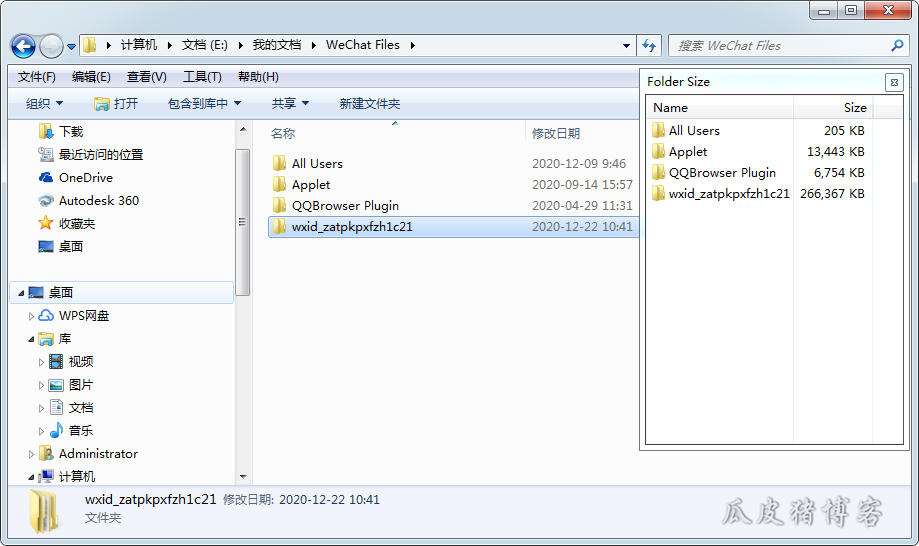Open the 共享 dropdown
Screen dimensions: 919x546
290,104
